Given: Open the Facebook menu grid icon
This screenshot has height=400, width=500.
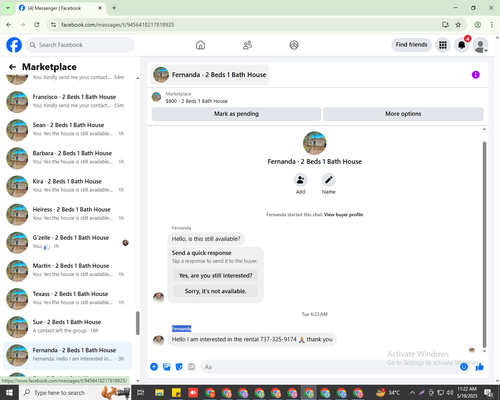Looking at the screenshot, I should (443, 45).
